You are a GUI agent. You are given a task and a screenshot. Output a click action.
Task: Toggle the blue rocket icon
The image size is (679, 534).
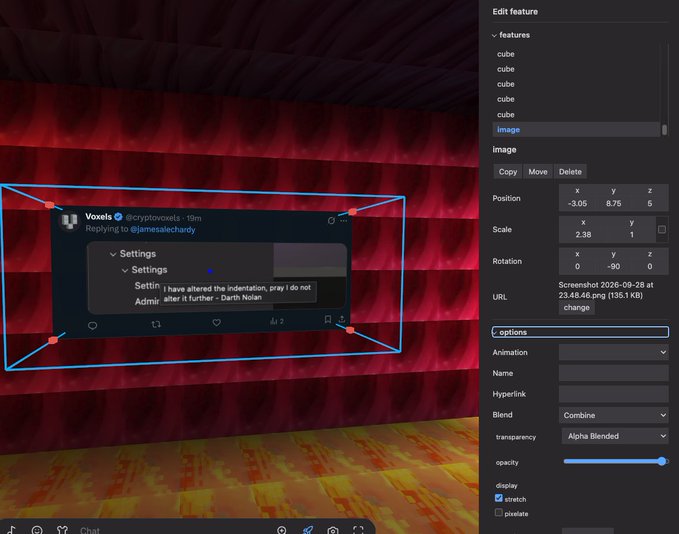pyautogui.click(x=307, y=530)
